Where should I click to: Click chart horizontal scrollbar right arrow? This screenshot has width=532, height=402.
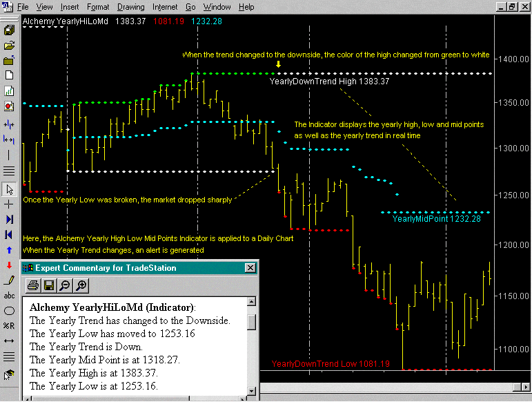pyautogui.click(x=526, y=387)
